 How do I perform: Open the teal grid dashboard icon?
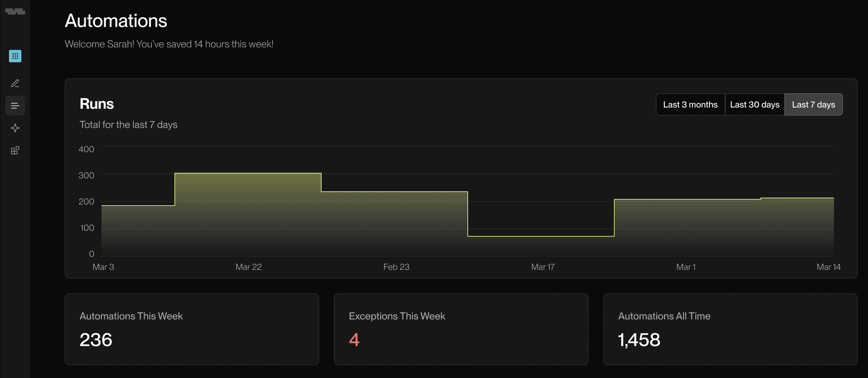coord(15,56)
